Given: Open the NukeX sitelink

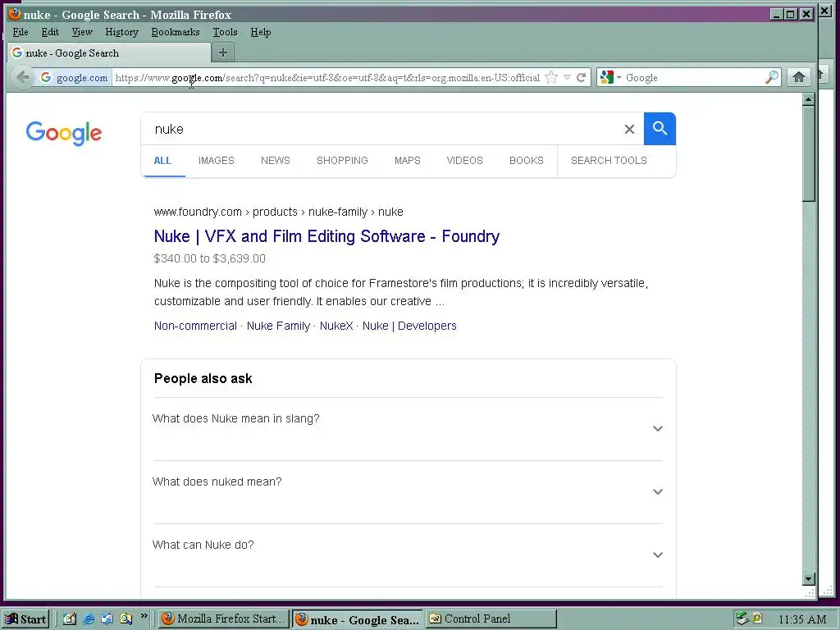Looking at the screenshot, I should pos(336,326).
